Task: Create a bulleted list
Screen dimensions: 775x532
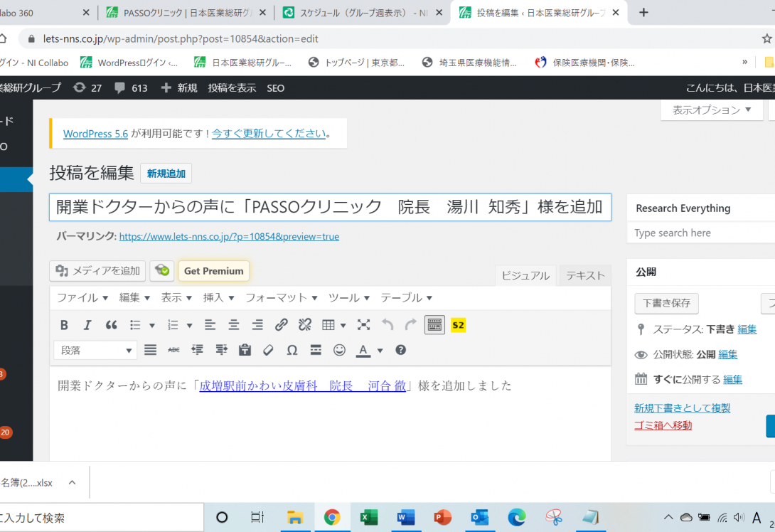Action: click(135, 325)
